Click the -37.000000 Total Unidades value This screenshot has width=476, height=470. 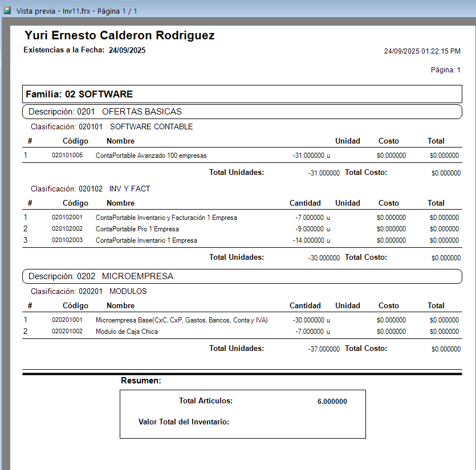click(x=324, y=349)
